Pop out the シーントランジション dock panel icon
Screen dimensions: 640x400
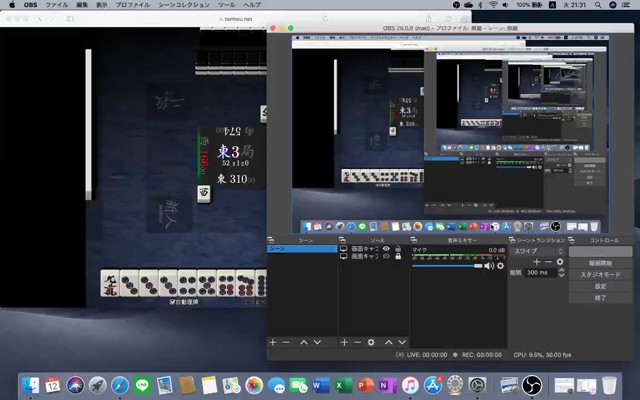point(512,240)
